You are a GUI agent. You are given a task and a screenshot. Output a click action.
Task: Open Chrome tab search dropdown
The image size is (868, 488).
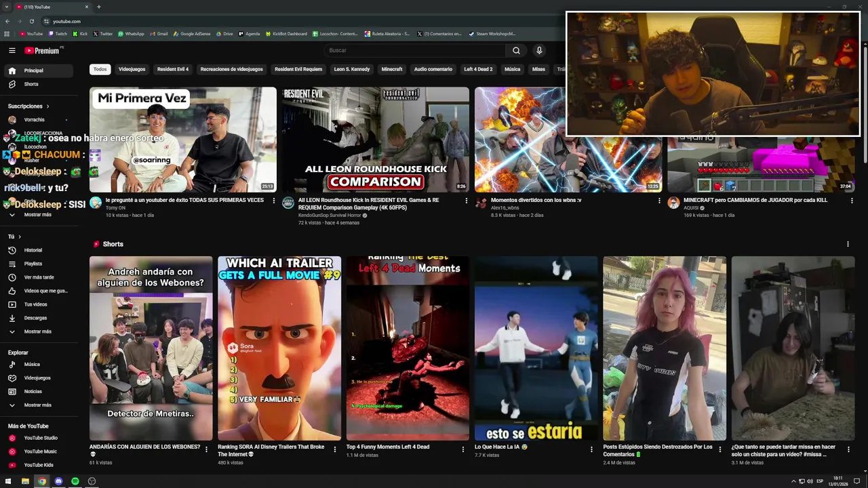coord(7,7)
